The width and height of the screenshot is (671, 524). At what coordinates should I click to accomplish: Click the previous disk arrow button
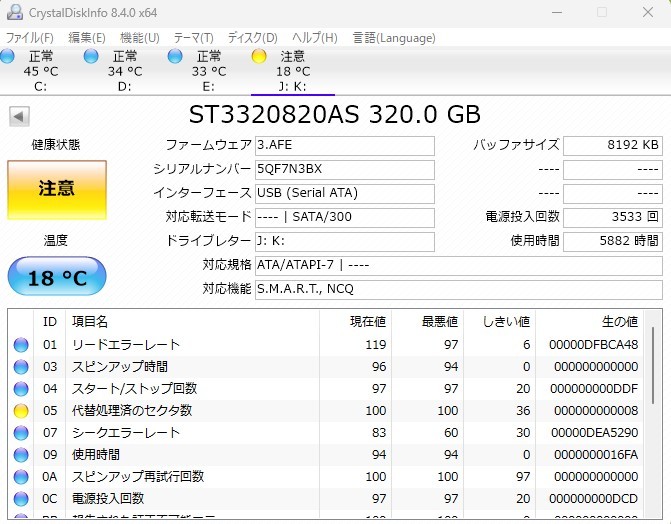tap(19, 116)
